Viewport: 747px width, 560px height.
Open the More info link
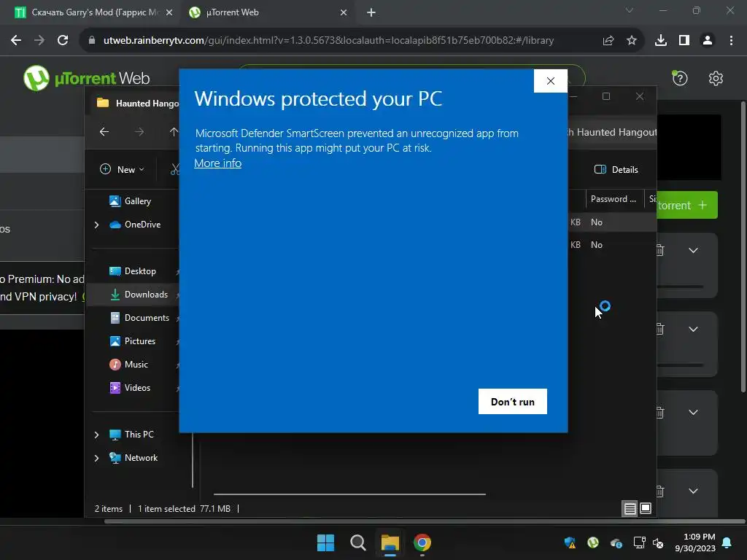coord(217,163)
